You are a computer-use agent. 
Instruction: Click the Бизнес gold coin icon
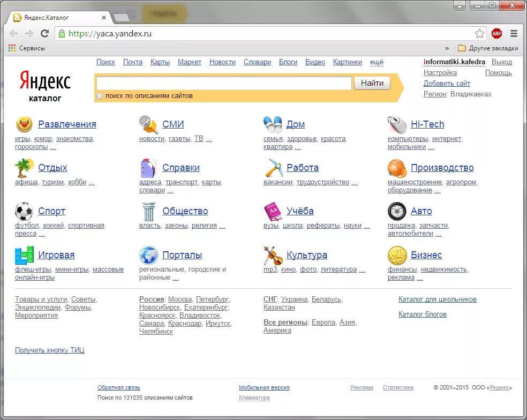(397, 255)
